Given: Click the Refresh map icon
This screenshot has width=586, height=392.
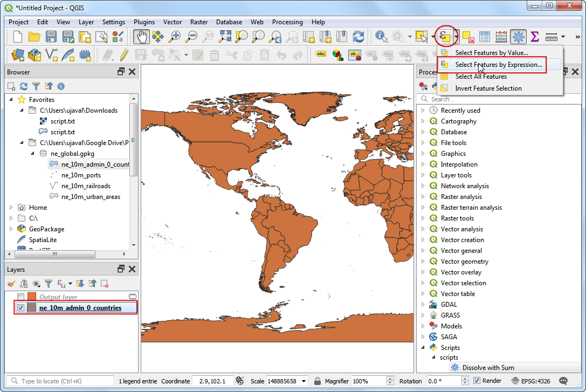Looking at the screenshot, I should click(358, 37).
